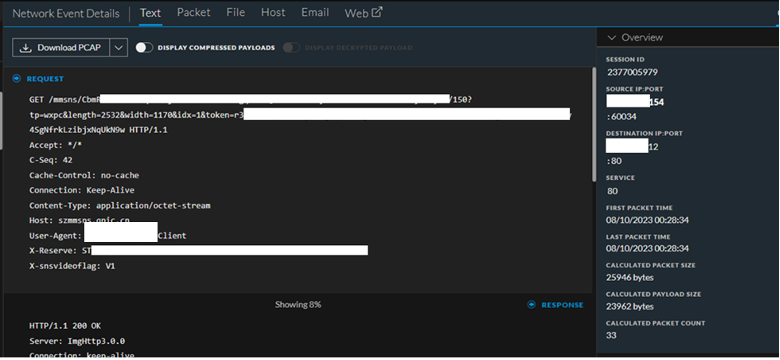Collapse the RESPONSE section arrow icon
This screenshot has height=360, width=780.
coord(531,305)
